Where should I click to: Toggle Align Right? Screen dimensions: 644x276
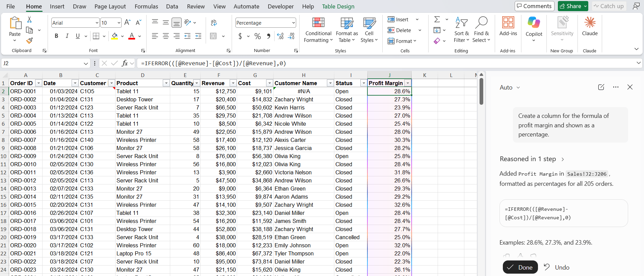177,36
